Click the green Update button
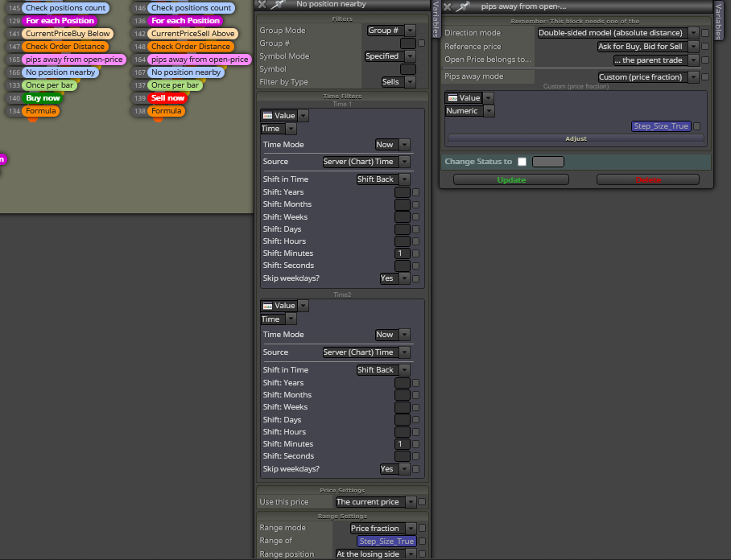 511,180
